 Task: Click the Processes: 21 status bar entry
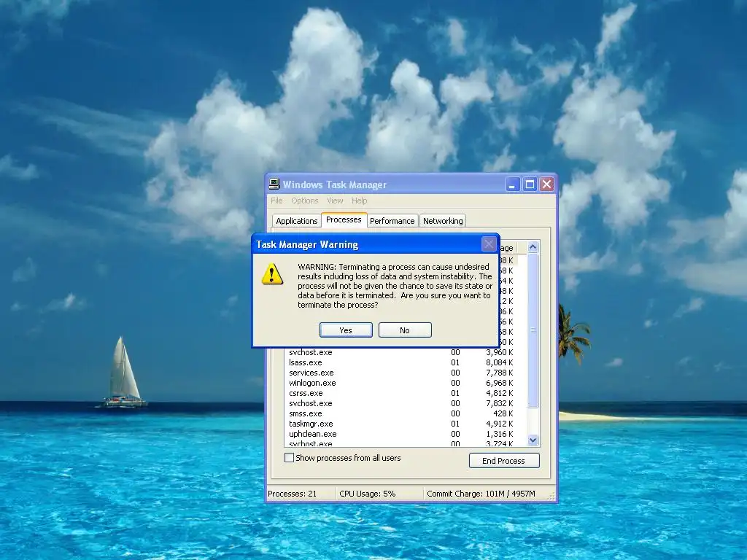(292, 494)
